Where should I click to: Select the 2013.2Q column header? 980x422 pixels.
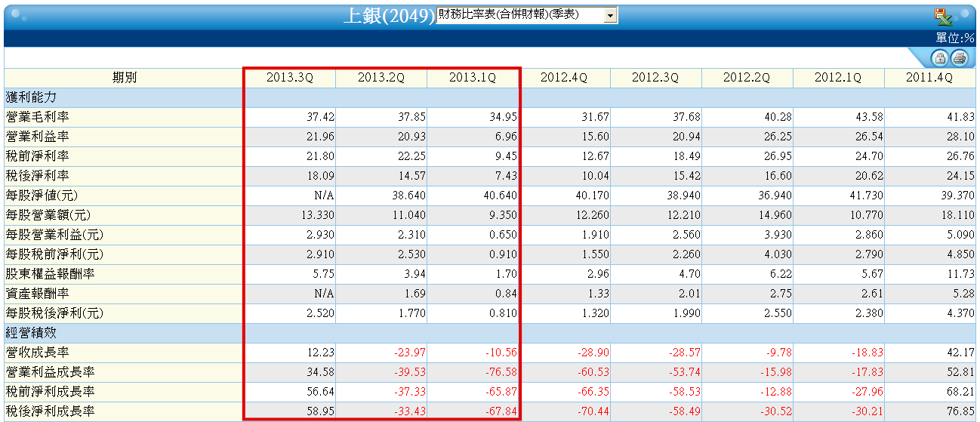coord(381,78)
